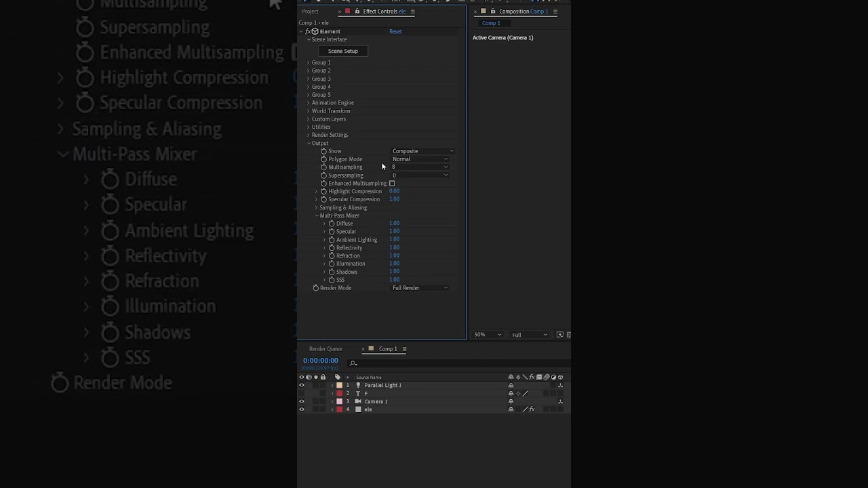Image resolution: width=868 pixels, height=488 pixels.
Task: Click the Ambient Lighting stopwatch
Action: pyautogui.click(x=332, y=240)
